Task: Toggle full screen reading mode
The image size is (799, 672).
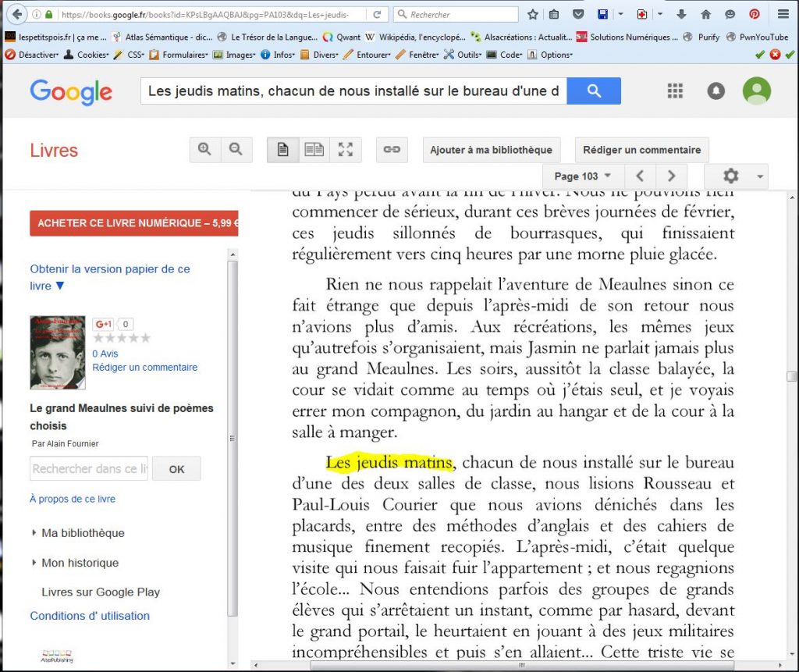Action: [x=346, y=150]
